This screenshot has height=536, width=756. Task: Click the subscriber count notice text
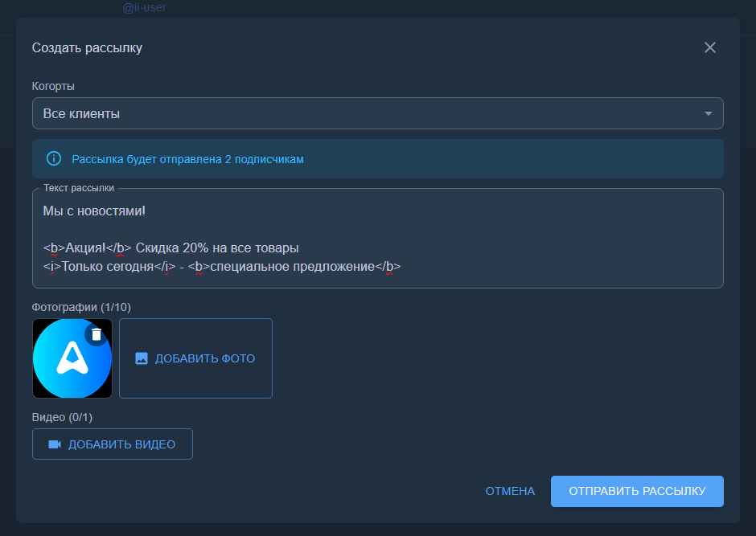tap(187, 159)
